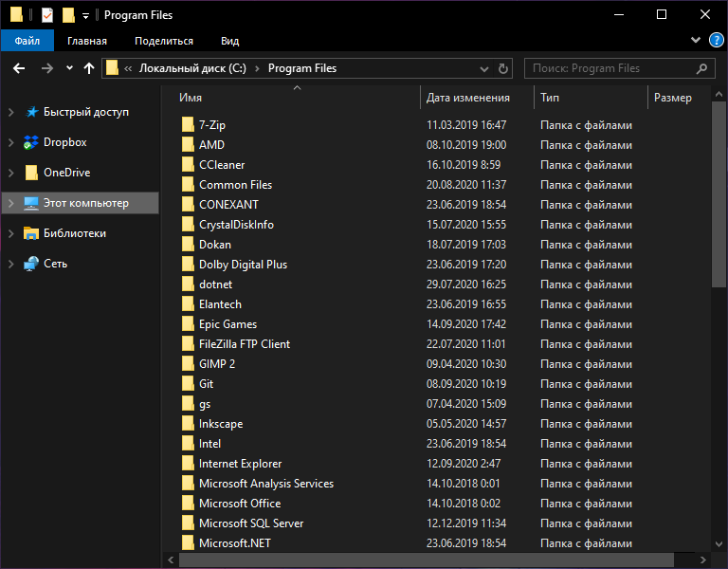Select Microsoft SQL Server folder name

pos(251,523)
